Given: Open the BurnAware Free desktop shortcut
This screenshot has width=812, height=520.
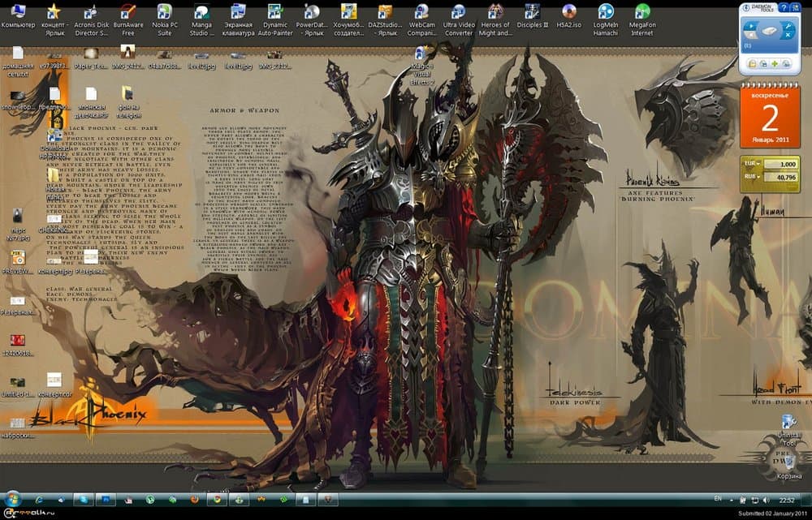Looking at the screenshot, I should (127, 12).
